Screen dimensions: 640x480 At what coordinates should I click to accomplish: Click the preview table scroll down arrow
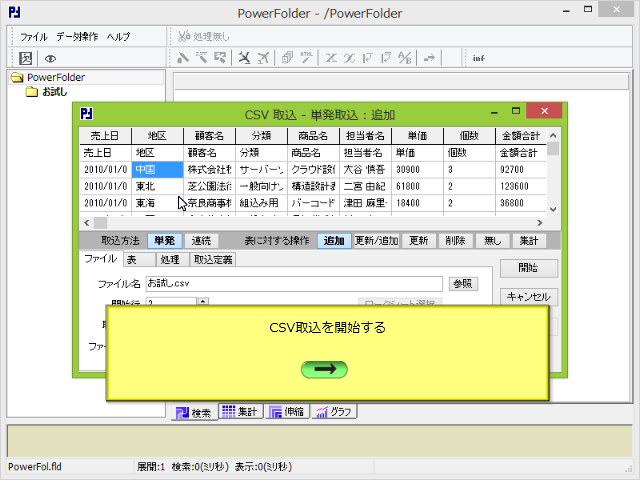(553, 209)
